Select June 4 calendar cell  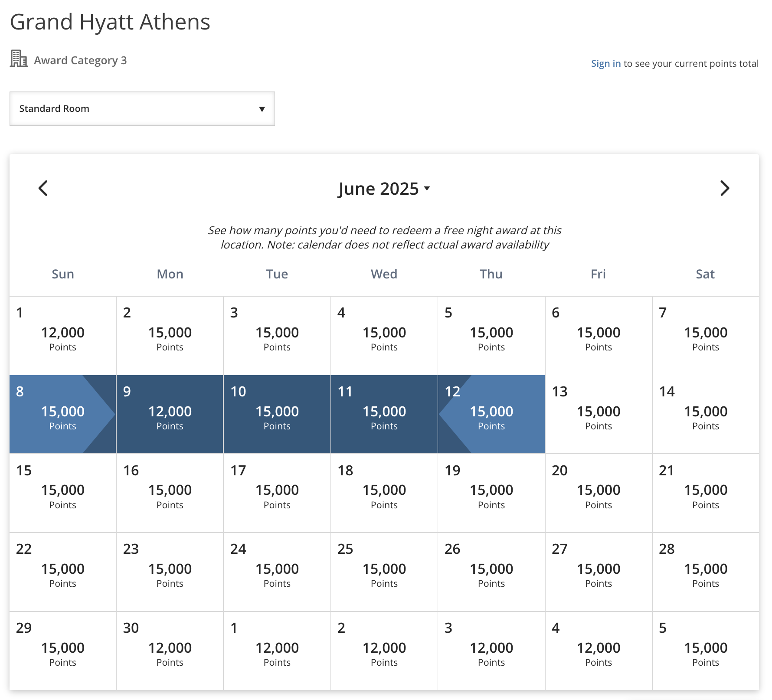(x=384, y=336)
